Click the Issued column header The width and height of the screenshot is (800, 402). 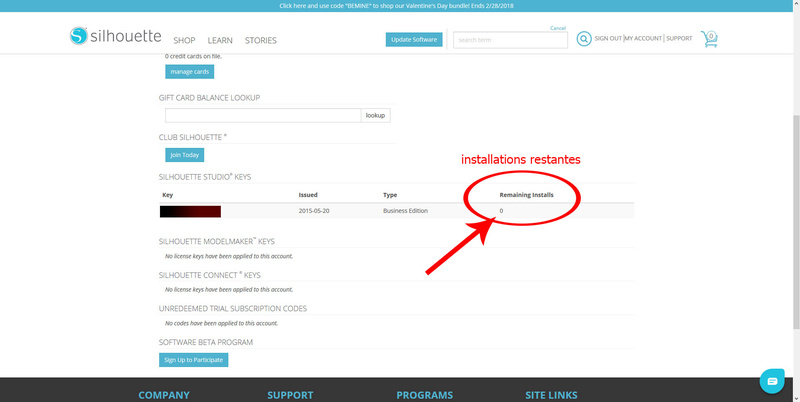tap(308, 195)
